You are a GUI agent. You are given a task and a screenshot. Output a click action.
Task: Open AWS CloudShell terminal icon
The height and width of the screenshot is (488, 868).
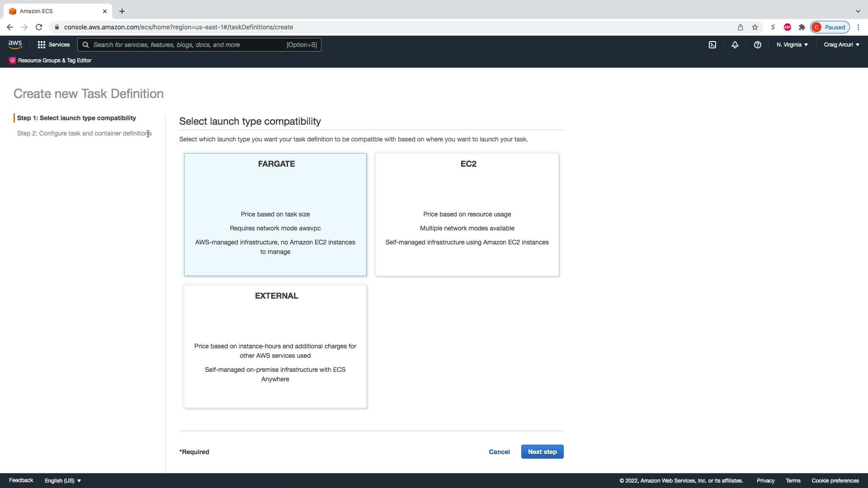click(x=712, y=45)
